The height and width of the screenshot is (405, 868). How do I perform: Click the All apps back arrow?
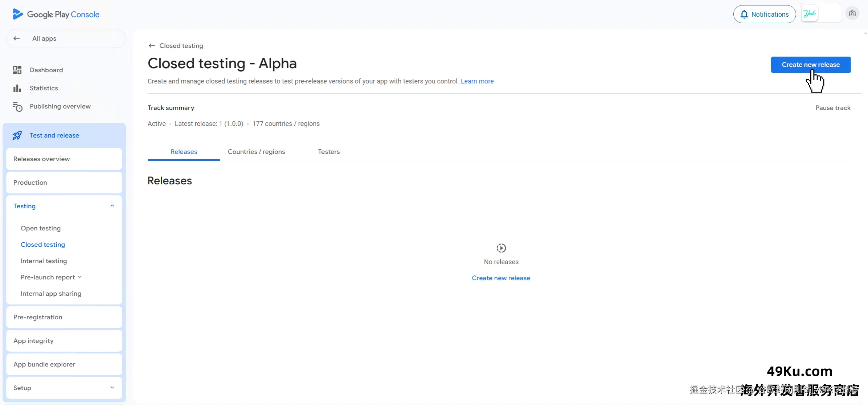17,38
